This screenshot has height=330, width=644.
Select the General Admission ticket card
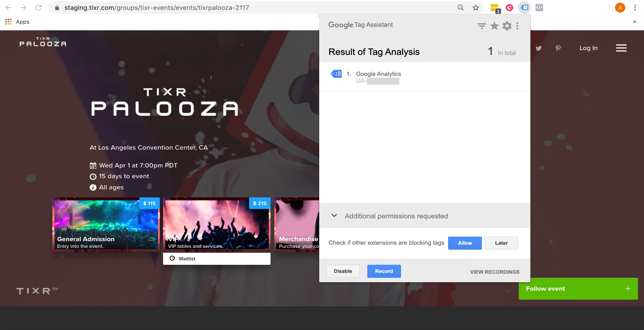106,225
